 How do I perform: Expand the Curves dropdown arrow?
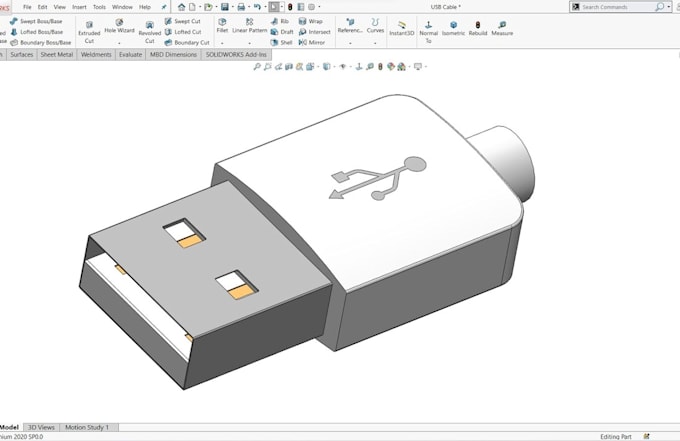[375, 43]
